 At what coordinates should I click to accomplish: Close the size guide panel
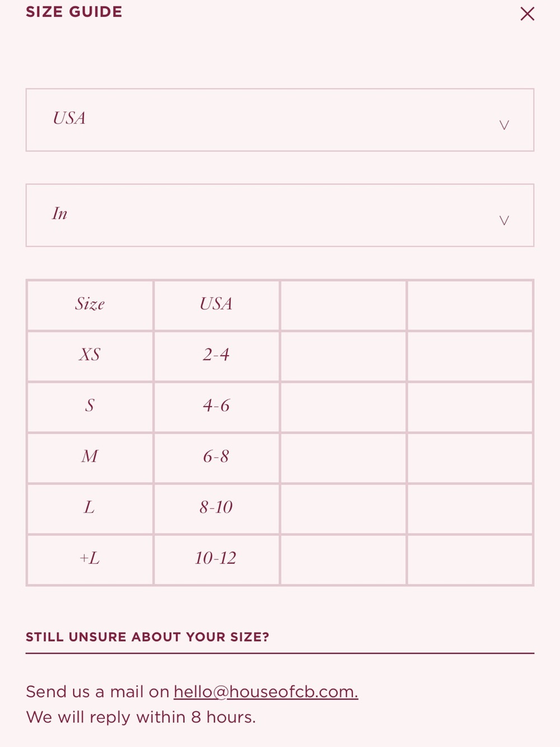pyautogui.click(x=527, y=13)
